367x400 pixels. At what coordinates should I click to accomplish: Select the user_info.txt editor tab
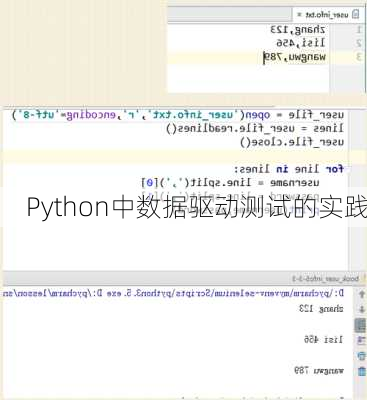pos(328,15)
